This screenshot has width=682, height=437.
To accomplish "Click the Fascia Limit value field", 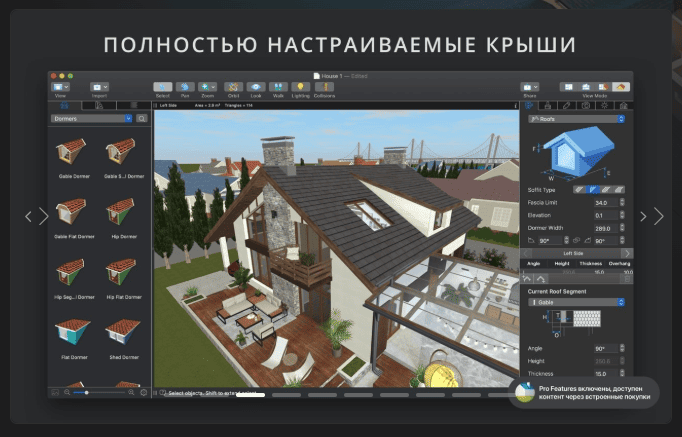I will 606,203.
